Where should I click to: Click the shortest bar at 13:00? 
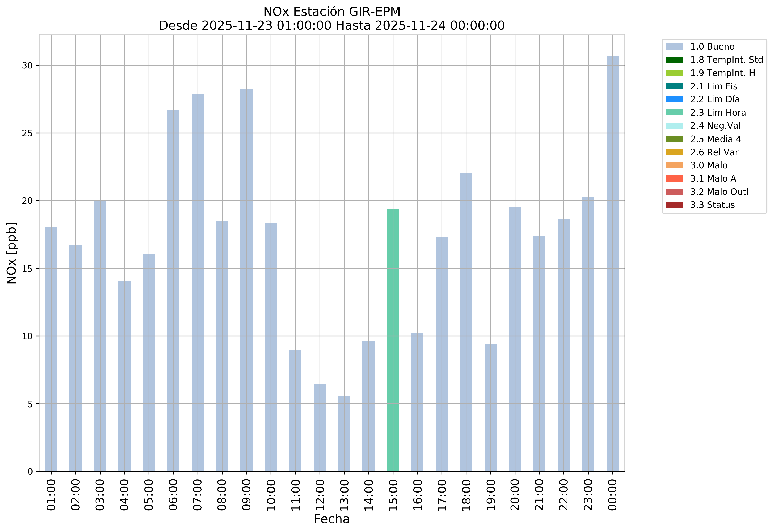coord(344,433)
